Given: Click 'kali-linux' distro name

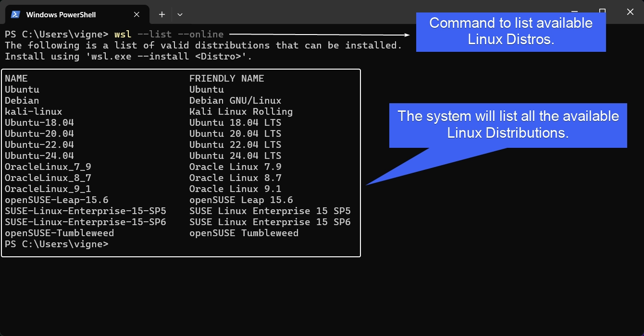Looking at the screenshot, I should [34, 112].
